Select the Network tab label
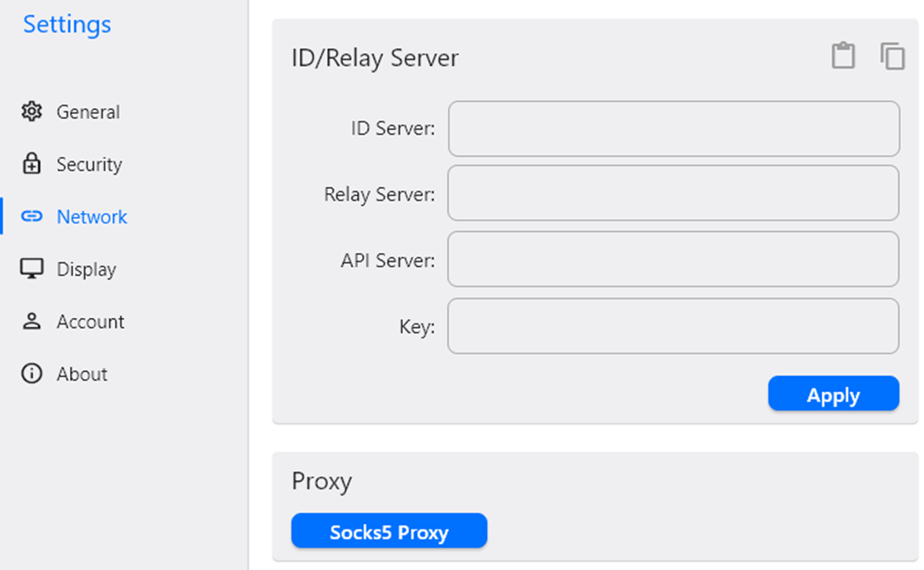This screenshot has height=570, width=924. 92,216
